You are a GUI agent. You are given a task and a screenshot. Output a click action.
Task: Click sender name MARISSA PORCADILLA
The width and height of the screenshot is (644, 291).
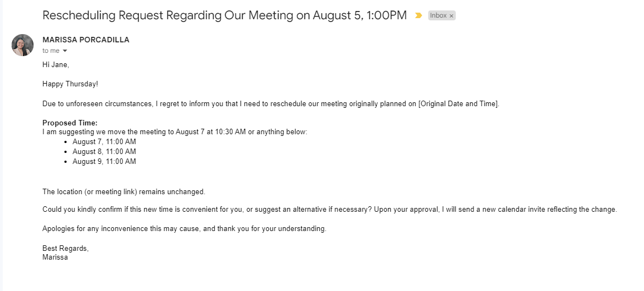pos(86,40)
